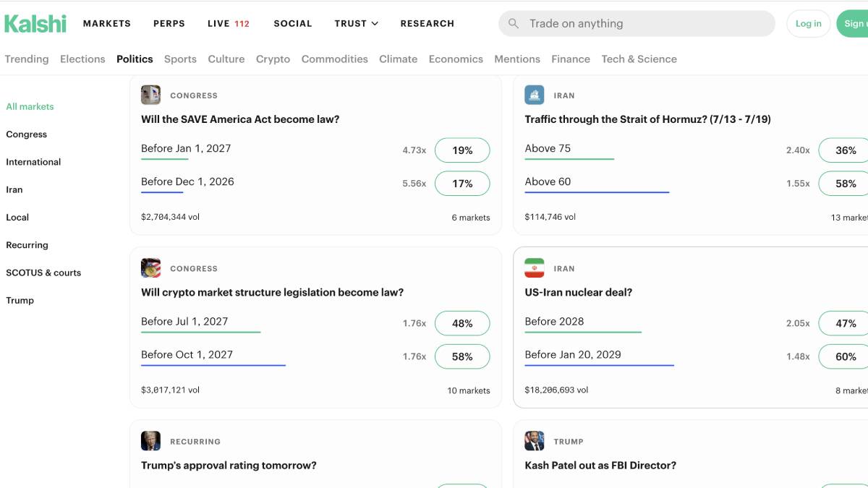868x488 pixels.
Task: Switch to the Crypto category tab
Action: [273, 59]
